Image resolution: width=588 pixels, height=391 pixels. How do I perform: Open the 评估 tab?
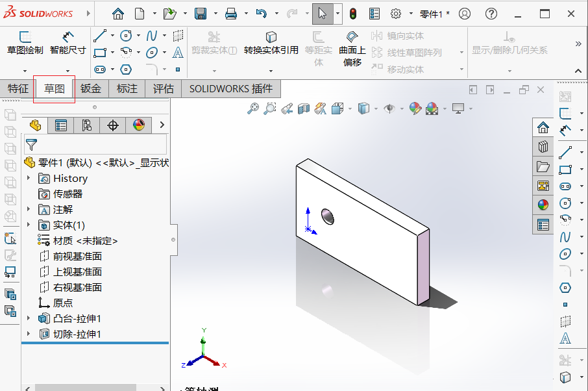coord(163,88)
